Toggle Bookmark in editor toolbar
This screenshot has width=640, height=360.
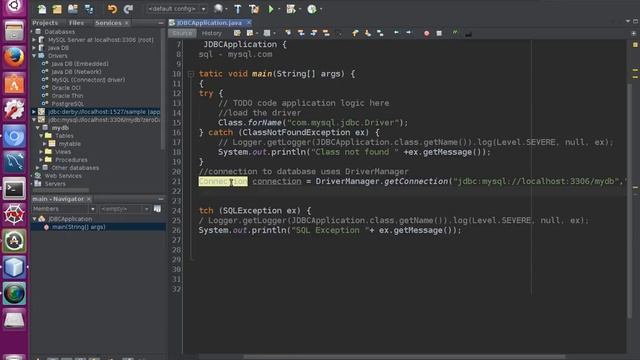(380, 33)
